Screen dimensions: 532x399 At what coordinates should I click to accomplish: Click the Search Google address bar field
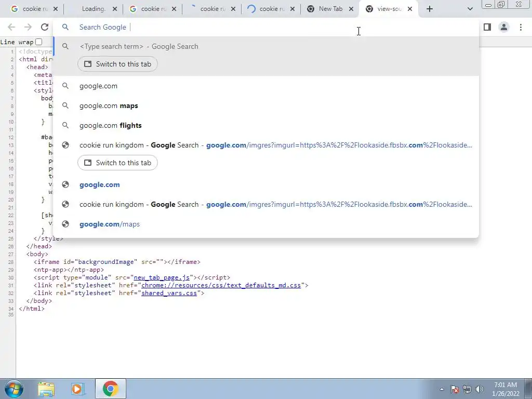(265, 27)
